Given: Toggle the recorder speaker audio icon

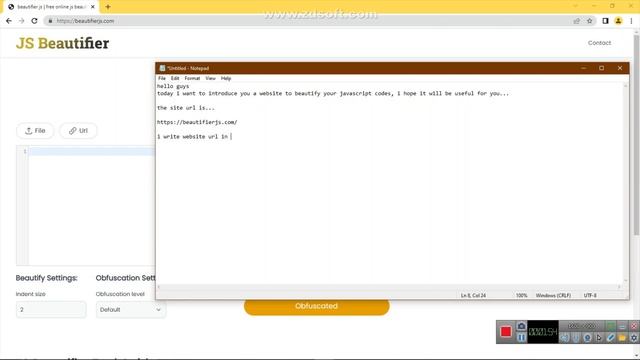Looking at the screenshot, I should tap(564, 338).
